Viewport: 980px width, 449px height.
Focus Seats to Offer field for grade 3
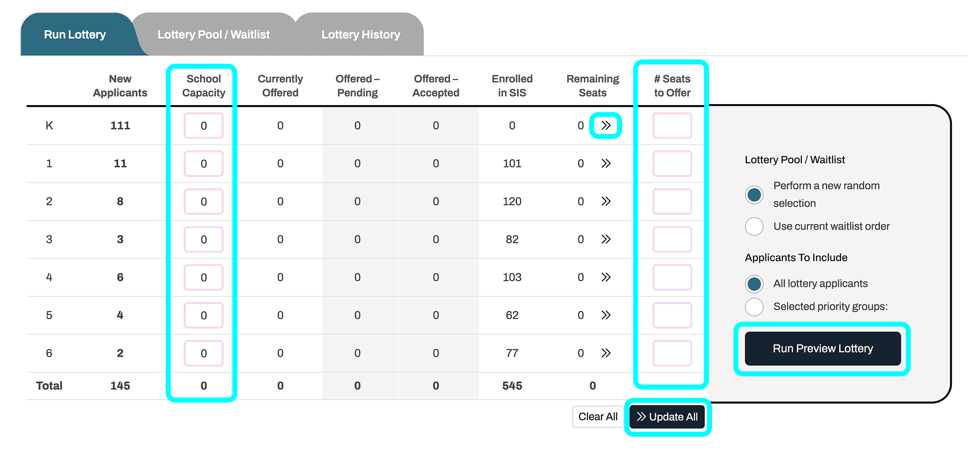[672, 239]
